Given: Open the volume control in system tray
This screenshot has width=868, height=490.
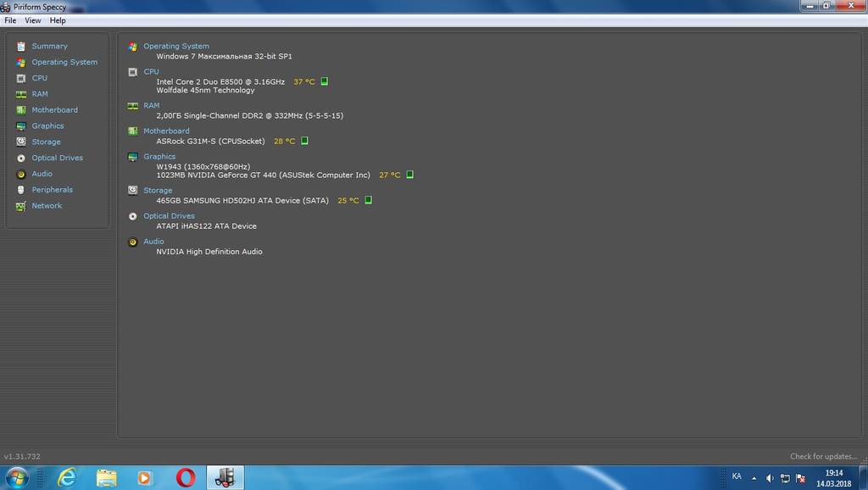Looking at the screenshot, I should click(x=770, y=478).
